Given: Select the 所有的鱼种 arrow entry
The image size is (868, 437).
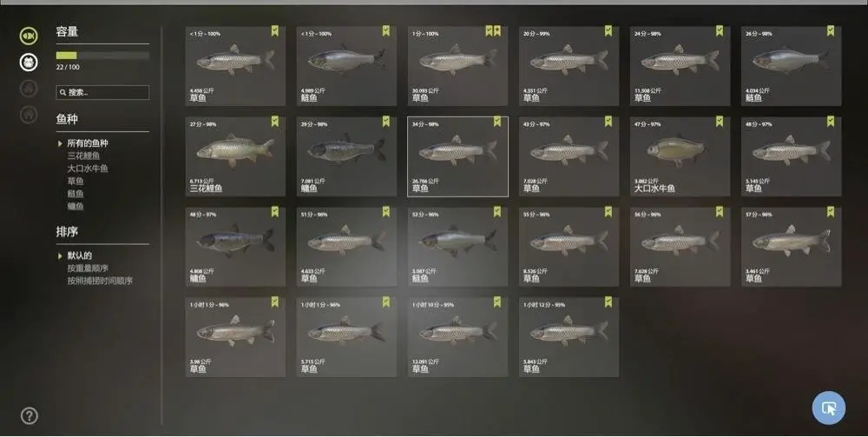Looking at the screenshot, I should pos(83,142).
